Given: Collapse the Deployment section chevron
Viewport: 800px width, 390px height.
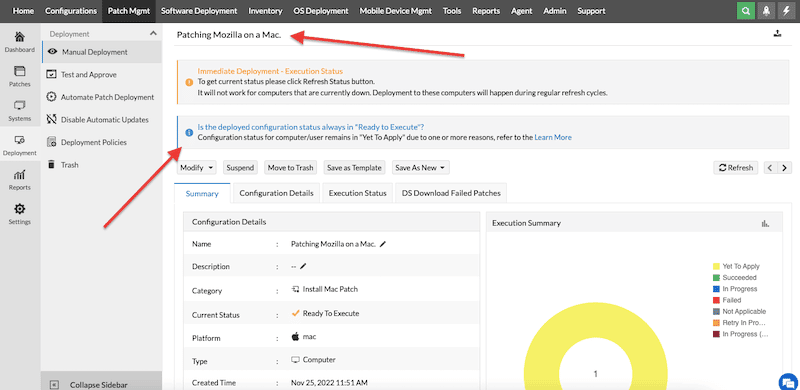Looking at the screenshot, I should click(x=153, y=34).
